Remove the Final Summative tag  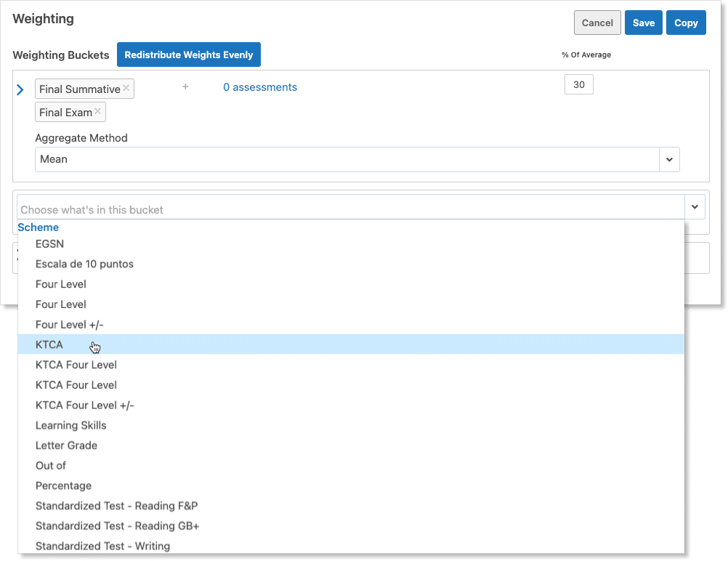pyautogui.click(x=126, y=88)
